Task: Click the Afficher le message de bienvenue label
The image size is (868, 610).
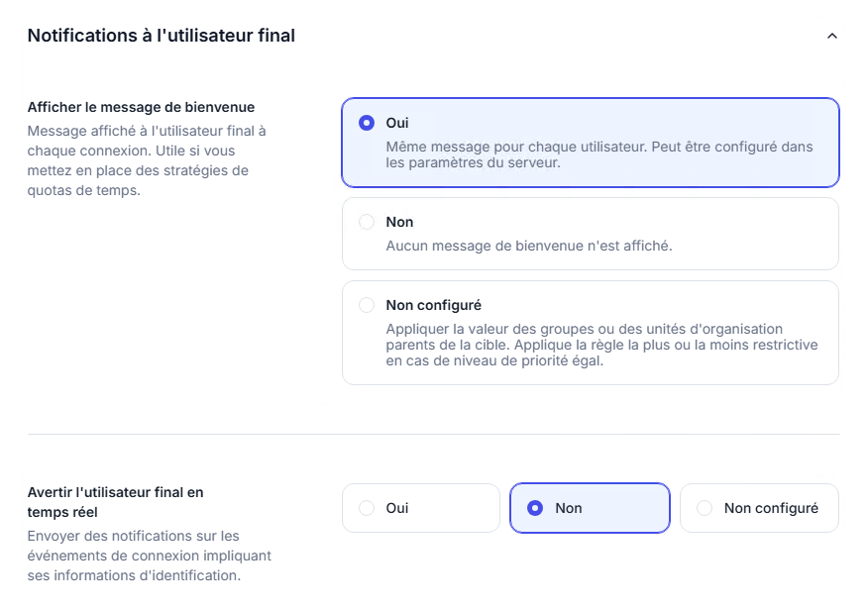Action: [141, 107]
